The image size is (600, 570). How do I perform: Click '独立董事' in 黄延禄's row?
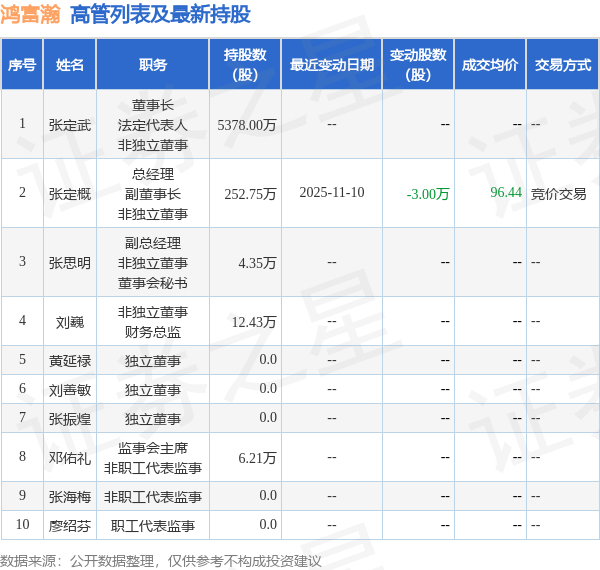[153, 361]
